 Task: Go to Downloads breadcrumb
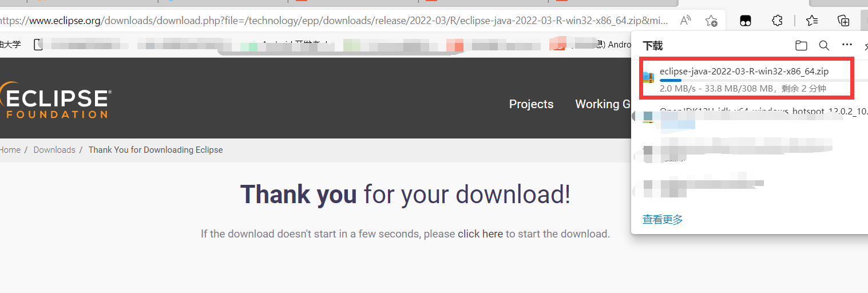(54, 150)
